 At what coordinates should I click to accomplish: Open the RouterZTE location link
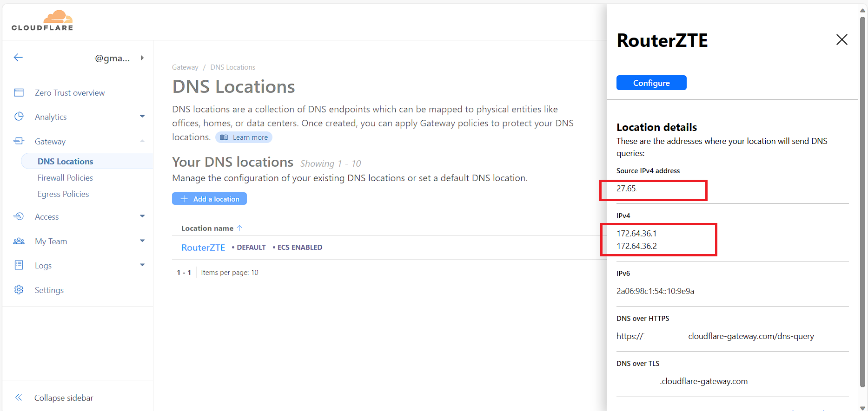tap(203, 248)
